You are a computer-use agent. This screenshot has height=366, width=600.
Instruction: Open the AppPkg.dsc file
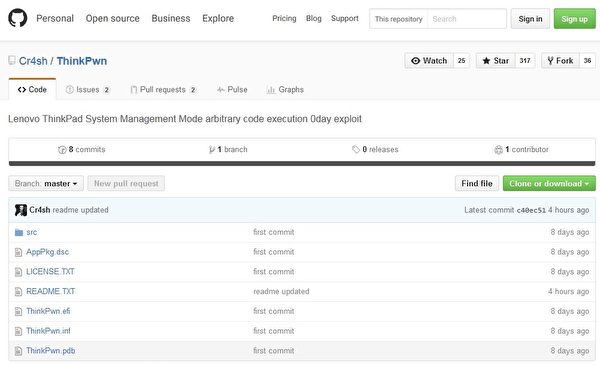coord(47,252)
